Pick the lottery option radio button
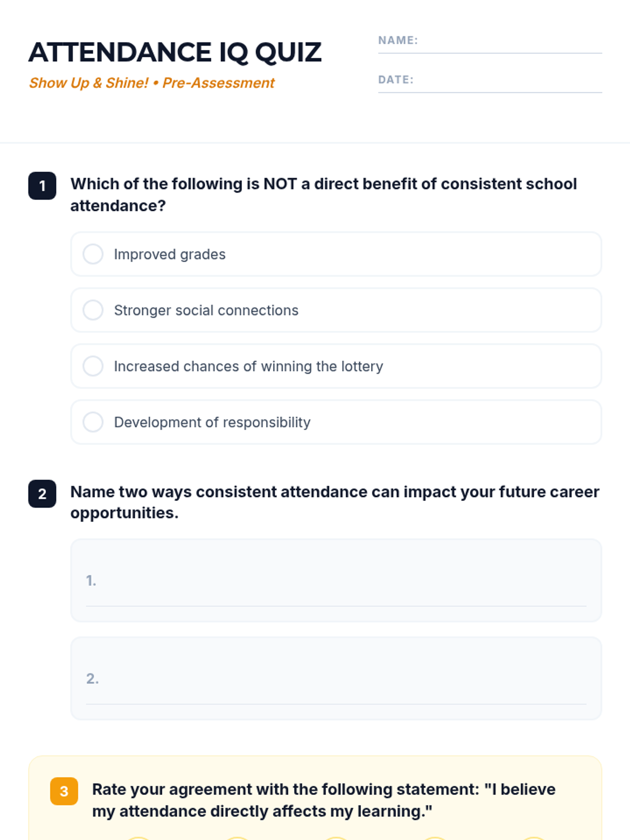Viewport: 630px width, 840px height. [93, 366]
